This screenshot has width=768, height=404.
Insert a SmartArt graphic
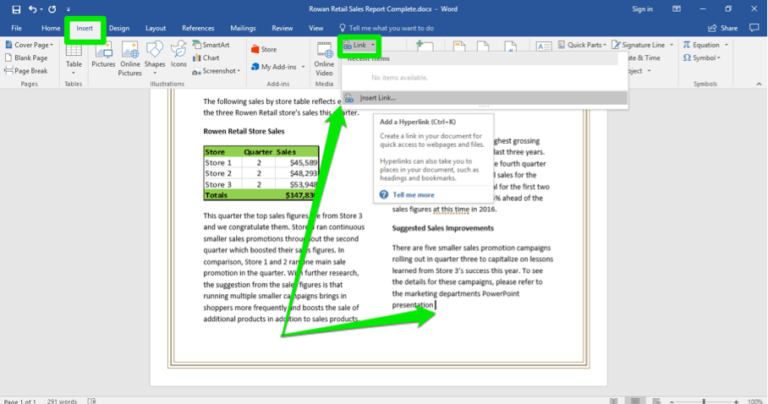tap(211, 45)
